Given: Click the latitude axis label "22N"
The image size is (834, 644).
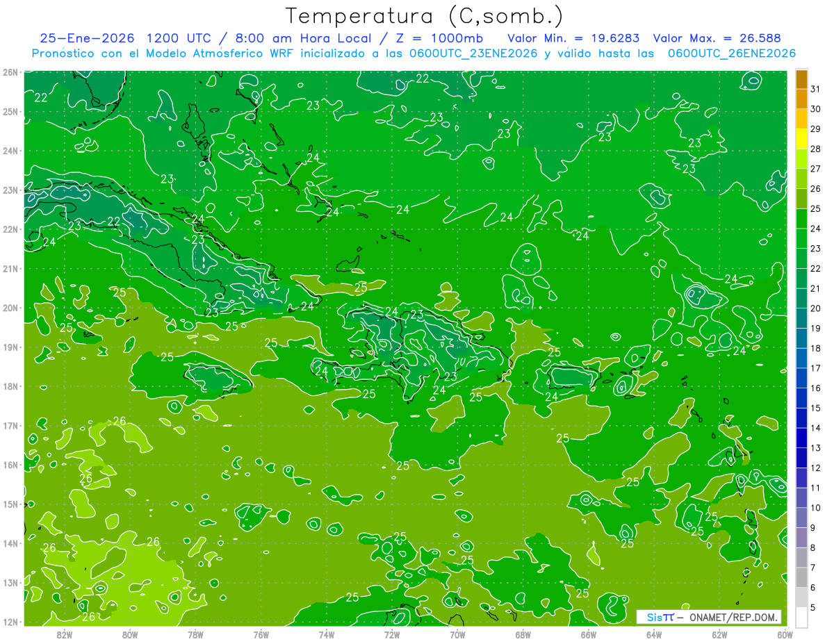Looking at the screenshot, I should tap(10, 229).
